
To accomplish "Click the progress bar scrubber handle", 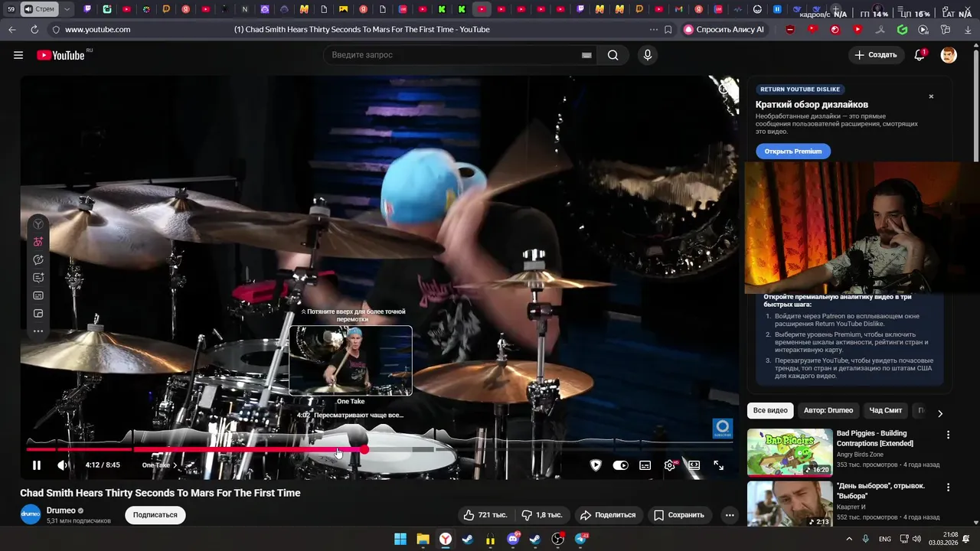I will (364, 449).
